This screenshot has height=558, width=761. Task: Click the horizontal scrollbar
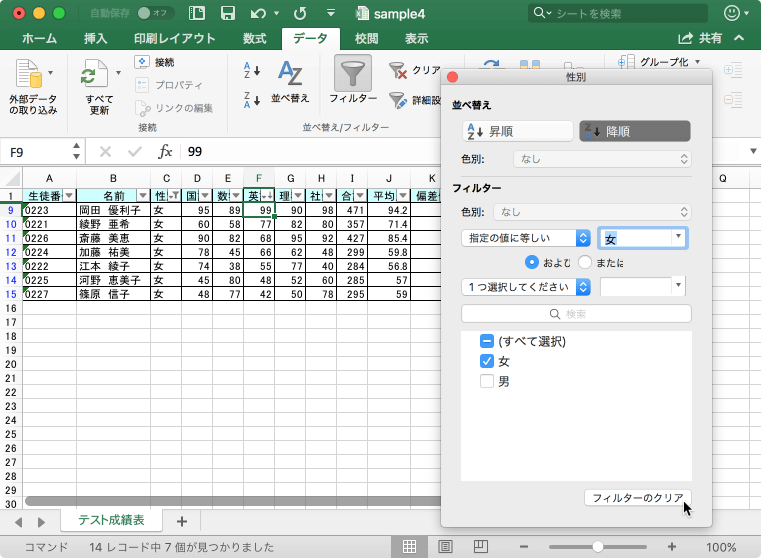(x=233, y=501)
